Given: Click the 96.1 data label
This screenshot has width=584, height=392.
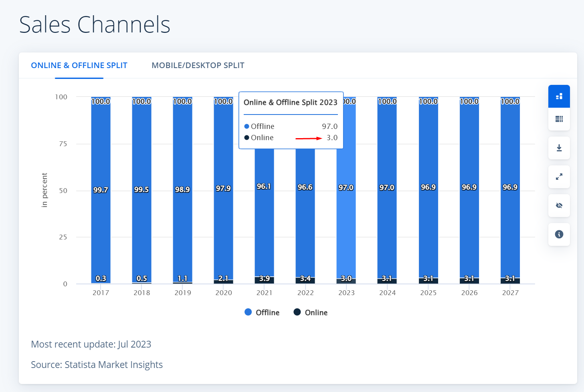Looking at the screenshot, I should point(264,187).
